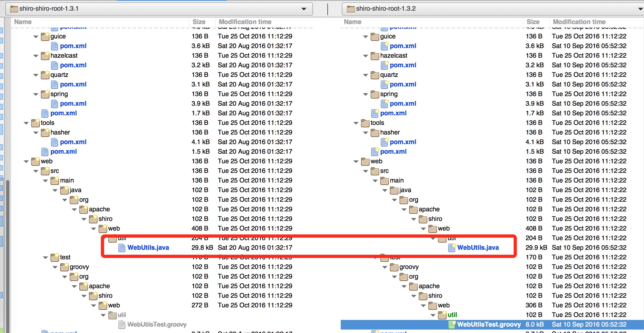Collapse the main folder in right pane

tap(375, 181)
